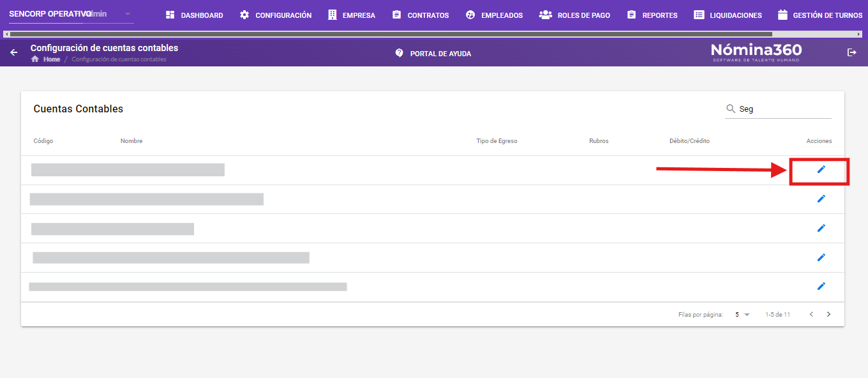
Task: Click the Acciones column header
Action: click(x=819, y=141)
